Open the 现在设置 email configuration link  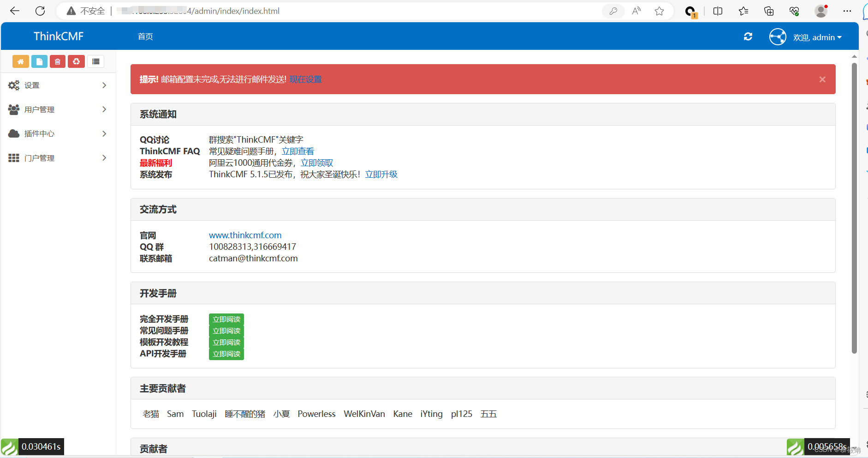pyautogui.click(x=305, y=79)
